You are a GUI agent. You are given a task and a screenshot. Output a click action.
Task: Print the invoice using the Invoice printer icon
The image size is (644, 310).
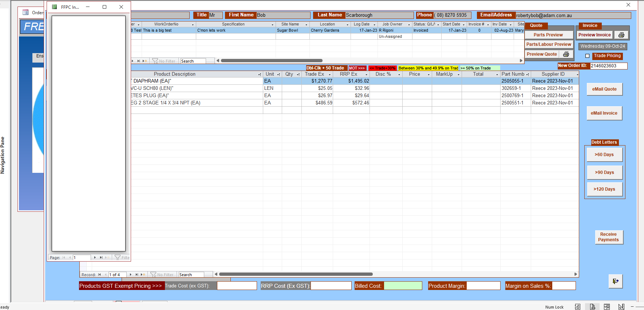click(621, 35)
